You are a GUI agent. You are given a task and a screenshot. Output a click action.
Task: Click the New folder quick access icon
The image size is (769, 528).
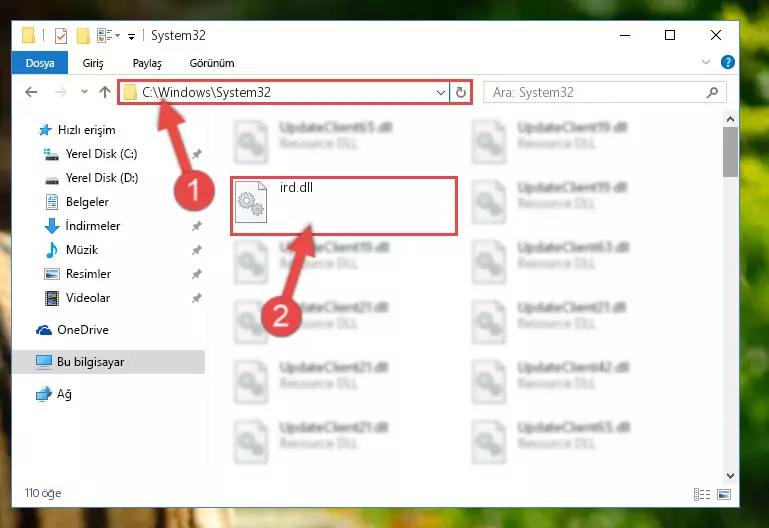(x=83, y=36)
